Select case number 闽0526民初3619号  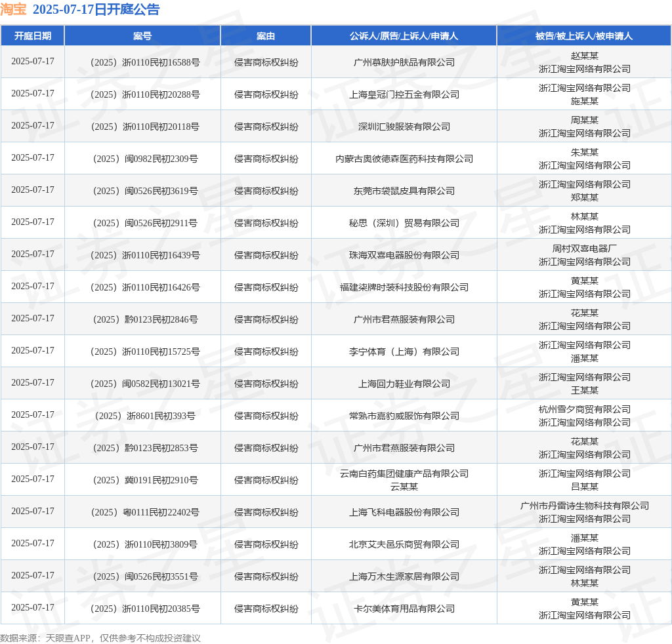tap(145, 191)
